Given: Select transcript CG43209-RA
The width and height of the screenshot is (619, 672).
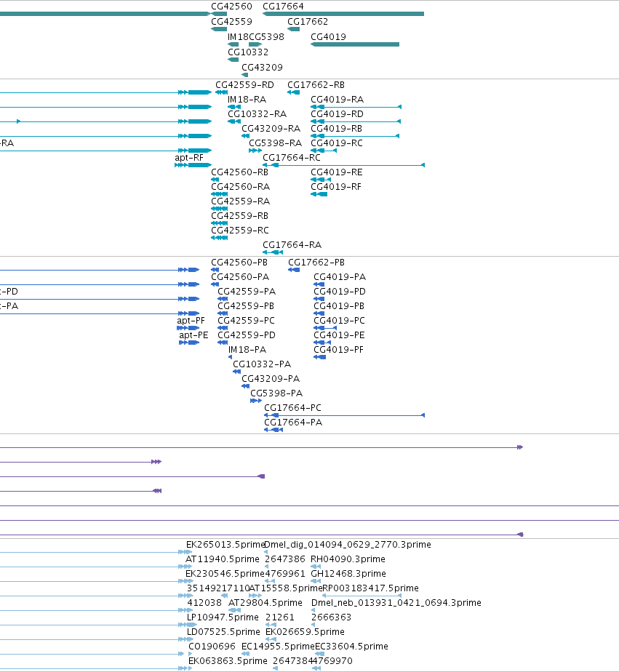Looking at the screenshot, I should click(271, 129).
